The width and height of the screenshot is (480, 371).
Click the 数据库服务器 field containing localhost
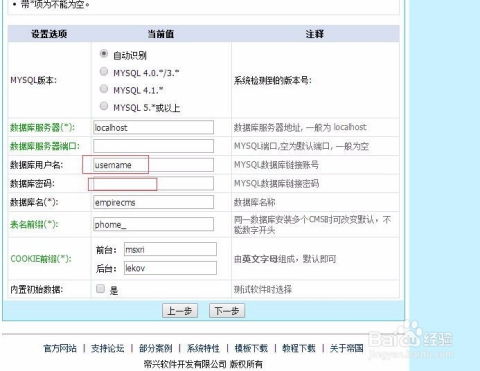(x=153, y=127)
